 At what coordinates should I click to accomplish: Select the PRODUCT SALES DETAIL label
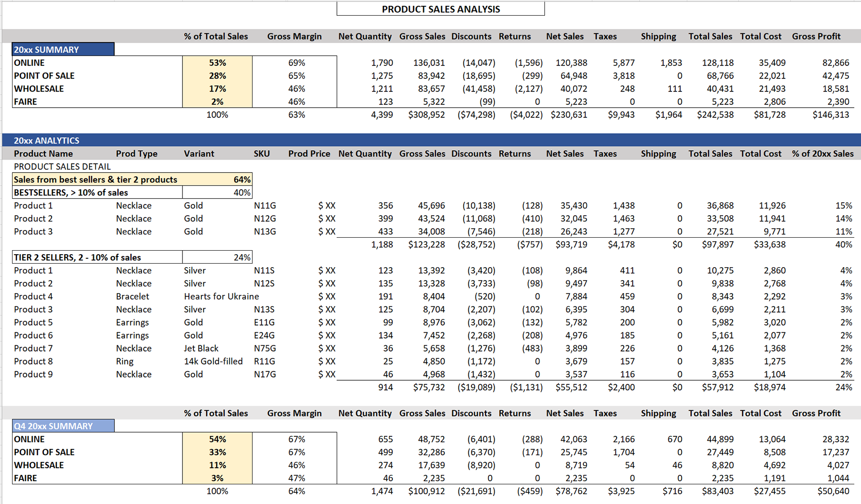62,166
